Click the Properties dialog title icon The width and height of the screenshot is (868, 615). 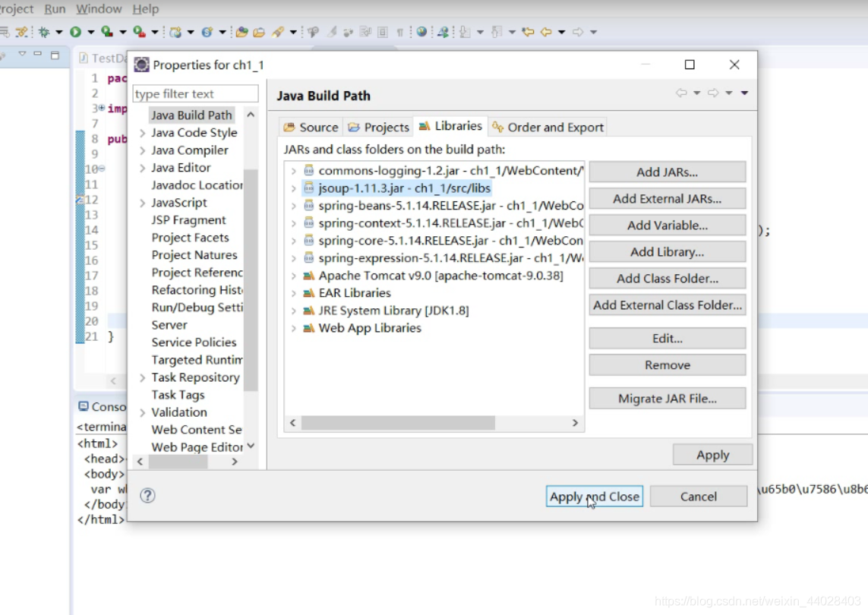tap(142, 65)
